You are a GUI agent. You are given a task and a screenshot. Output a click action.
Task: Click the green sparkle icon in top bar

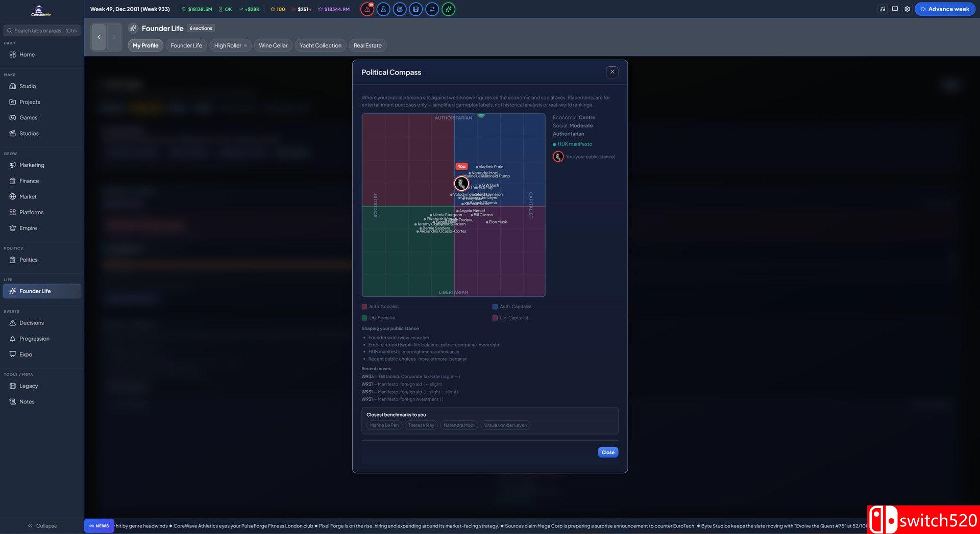tap(449, 9)
